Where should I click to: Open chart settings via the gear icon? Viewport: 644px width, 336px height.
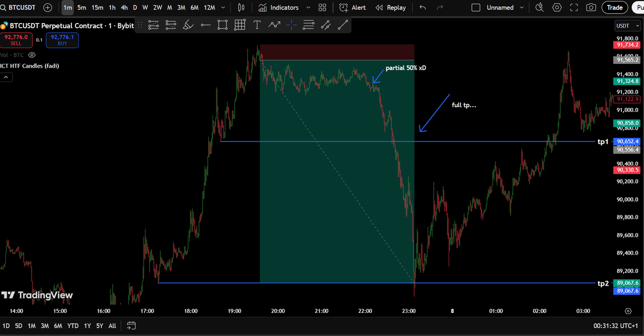pos(557,8)
